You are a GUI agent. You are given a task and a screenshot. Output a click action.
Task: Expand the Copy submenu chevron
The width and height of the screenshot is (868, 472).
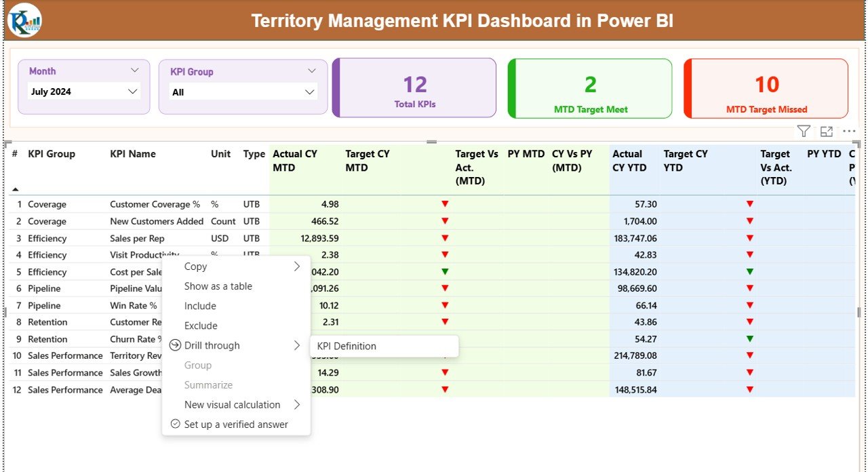pyautogui.click(x=297, y=266)
